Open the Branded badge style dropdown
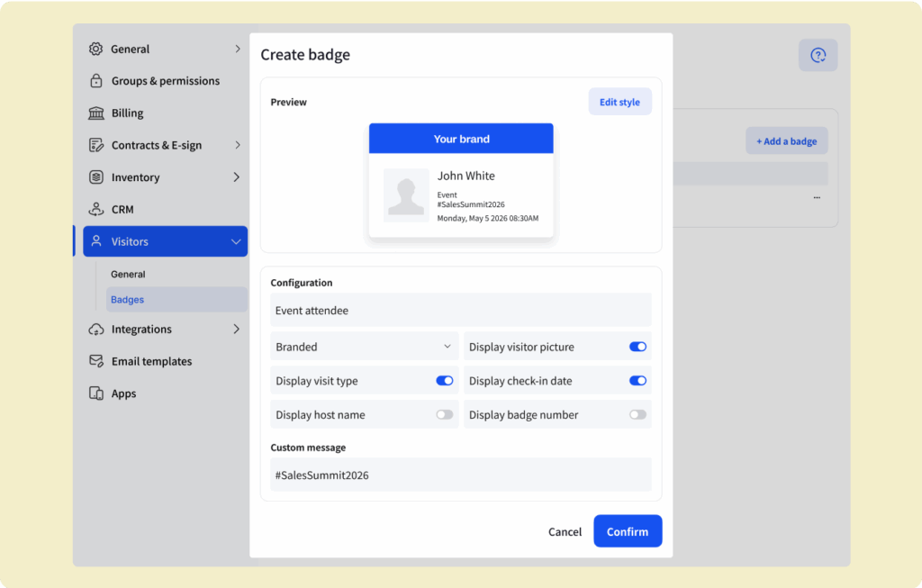Screen dimensions: 922x588 [364, 346]
